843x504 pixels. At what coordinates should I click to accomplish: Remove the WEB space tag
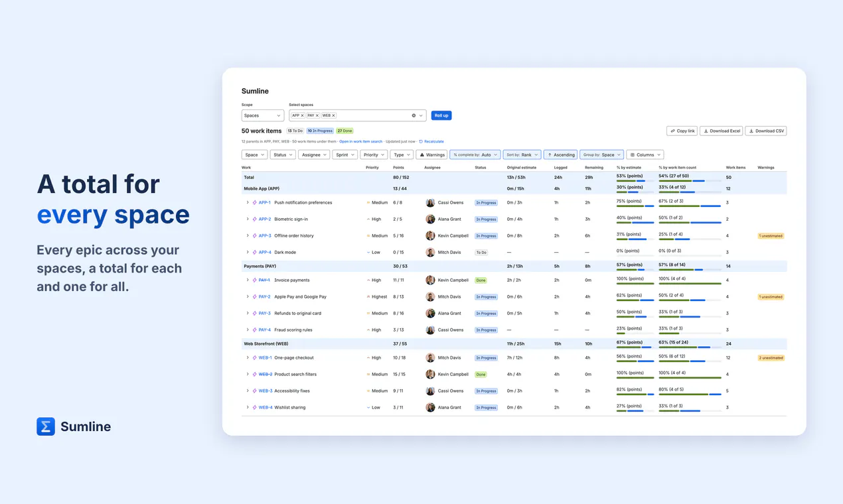pyautogui.click(x=333, y=115)
